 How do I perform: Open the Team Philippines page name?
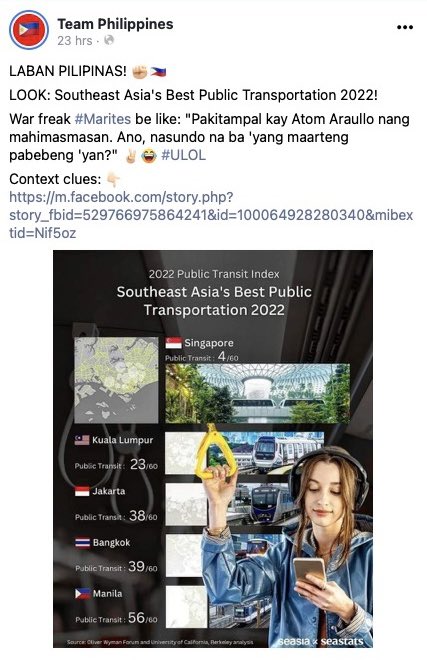115,24
